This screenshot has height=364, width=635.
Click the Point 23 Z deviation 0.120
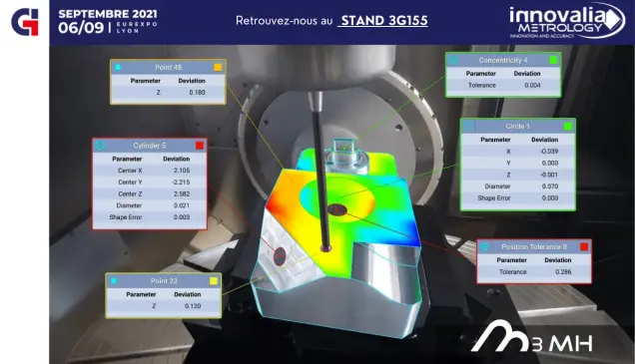(x=193, y=306)
